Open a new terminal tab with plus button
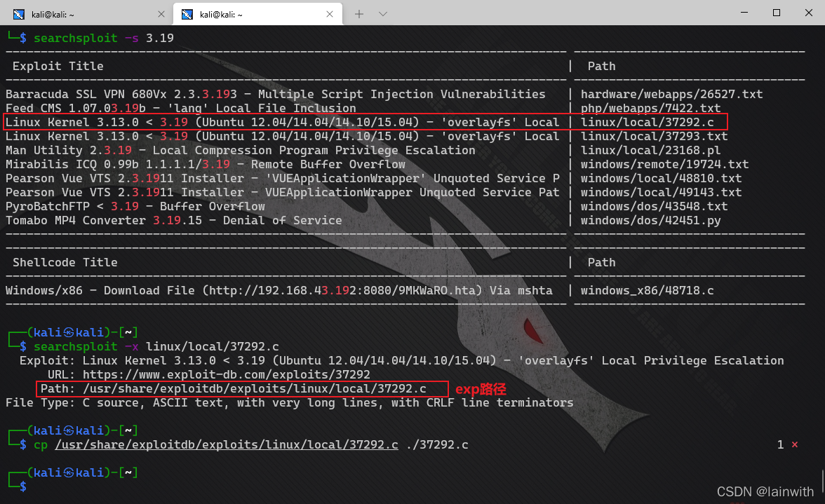This screenshot has width=825, height=504. point(359,14)
